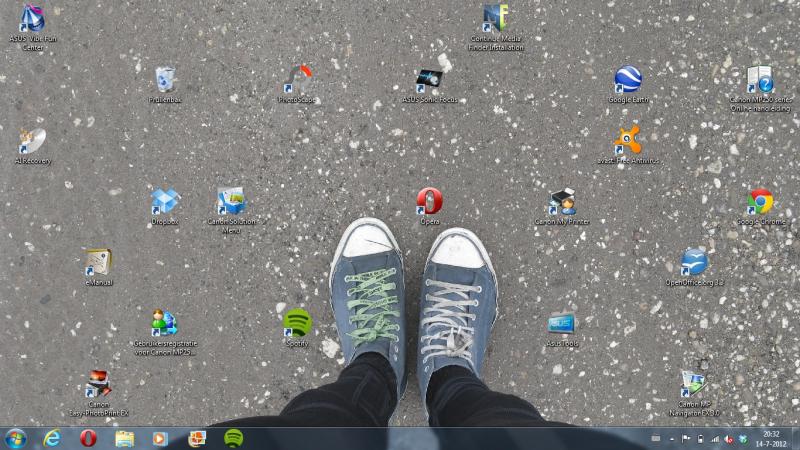Screen dimensions: 800x450
Task: Open Windows Explorer folder in taskbar
Action: click(124, 439)
